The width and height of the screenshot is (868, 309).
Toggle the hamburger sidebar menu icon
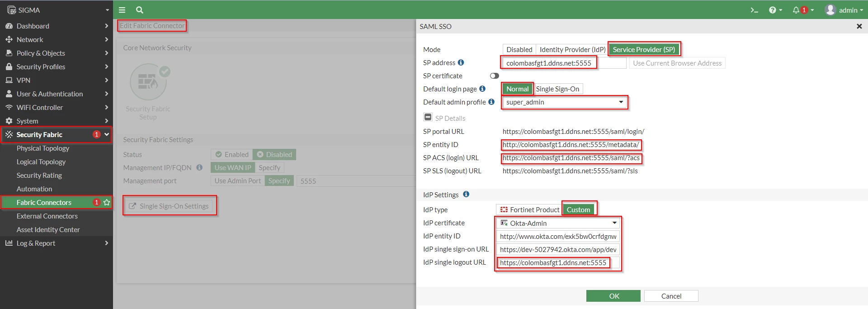tap(122, 10)
